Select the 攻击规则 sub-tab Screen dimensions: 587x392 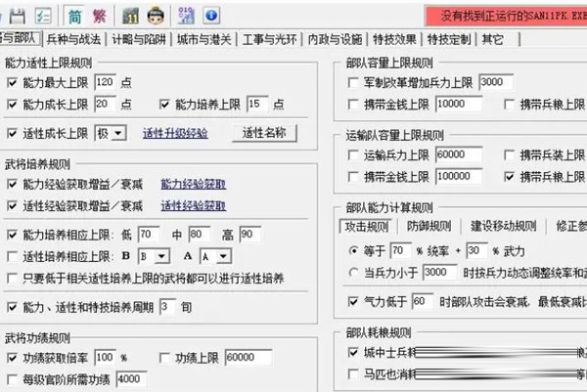click(x=367, y=226)
